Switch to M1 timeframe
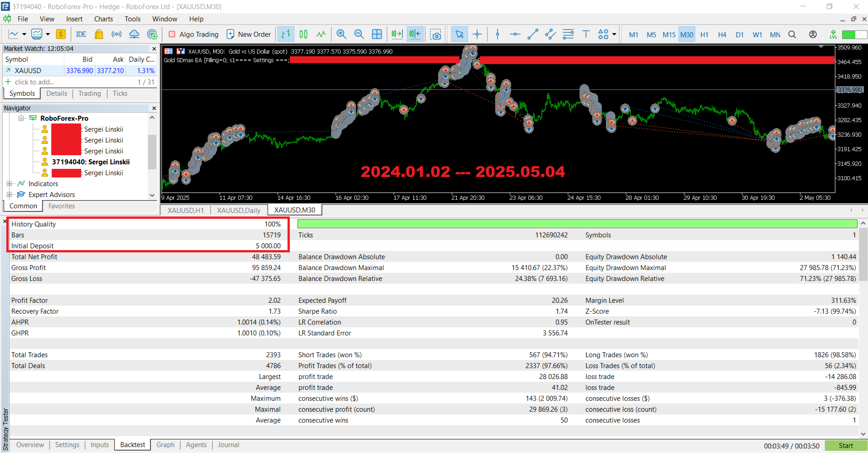The image size is (868, 453). (634, 34)
